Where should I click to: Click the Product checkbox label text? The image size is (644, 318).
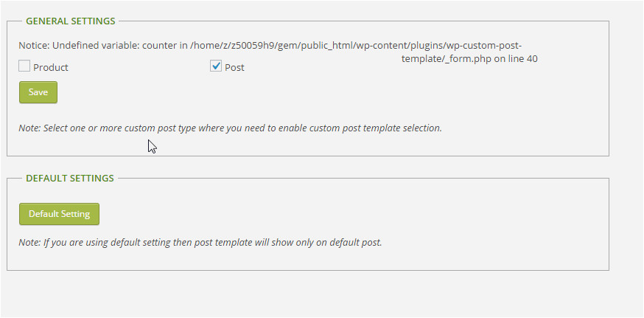(x=51, y=67)
